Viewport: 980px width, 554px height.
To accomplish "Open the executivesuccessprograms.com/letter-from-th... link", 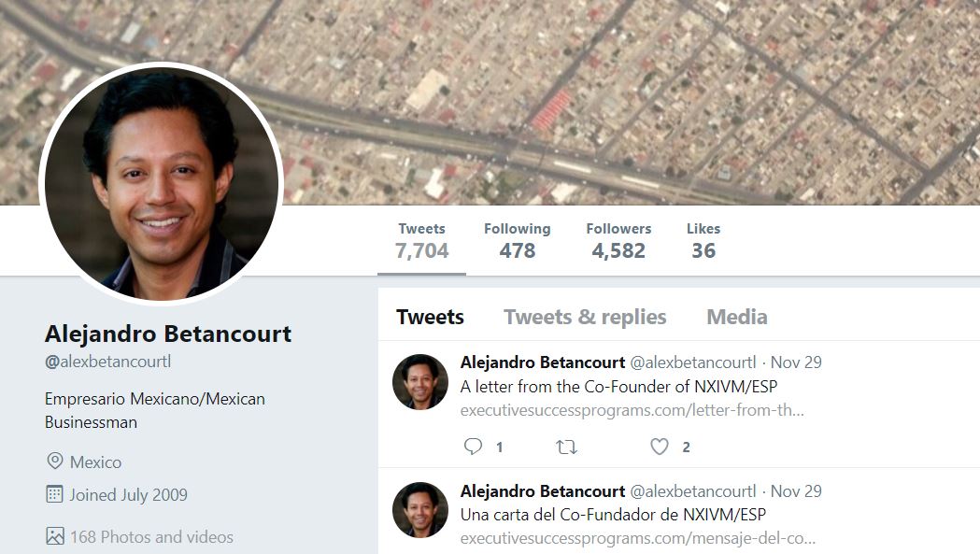I will pyautogui.click(x=632, y=410).
